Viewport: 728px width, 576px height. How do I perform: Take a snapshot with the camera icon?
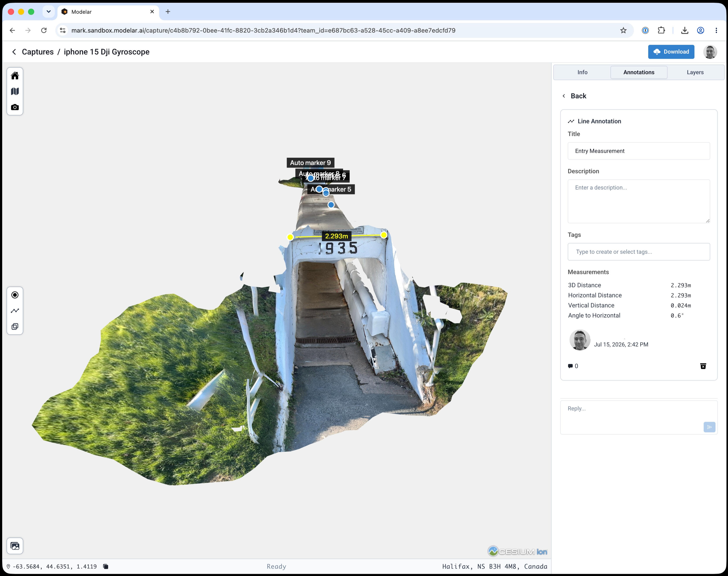(15, 107)
